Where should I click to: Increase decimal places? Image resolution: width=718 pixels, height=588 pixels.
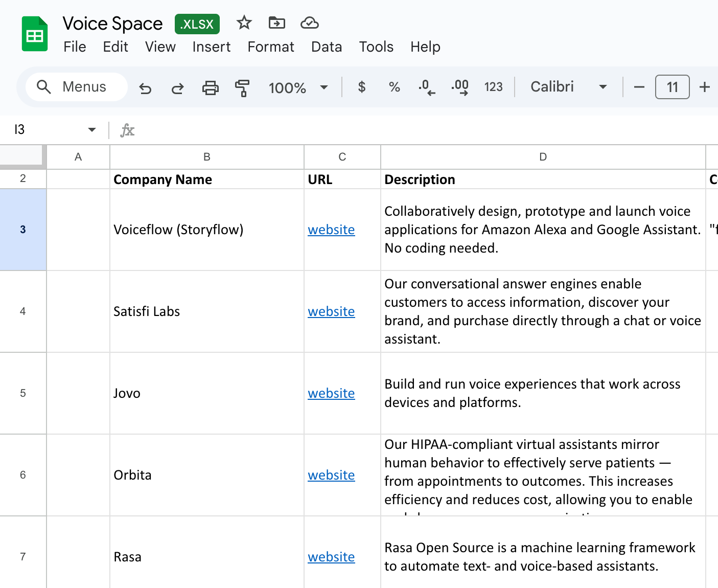click(x=460, y=87)
